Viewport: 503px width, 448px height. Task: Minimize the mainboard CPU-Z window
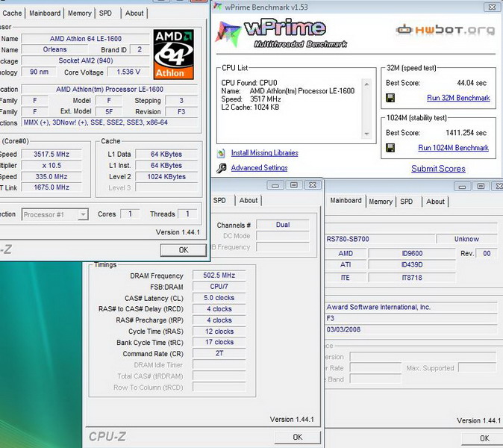pyautogui.click(x=462, y=187)
